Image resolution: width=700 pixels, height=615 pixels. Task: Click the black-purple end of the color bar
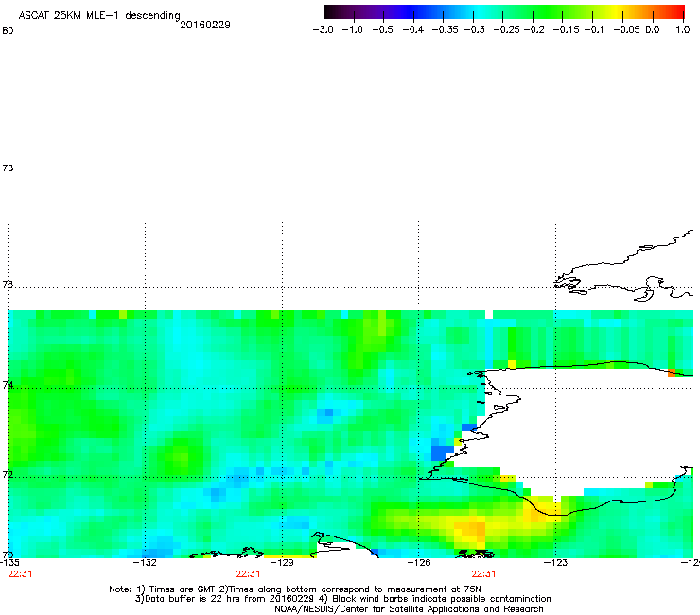point(333,12)
